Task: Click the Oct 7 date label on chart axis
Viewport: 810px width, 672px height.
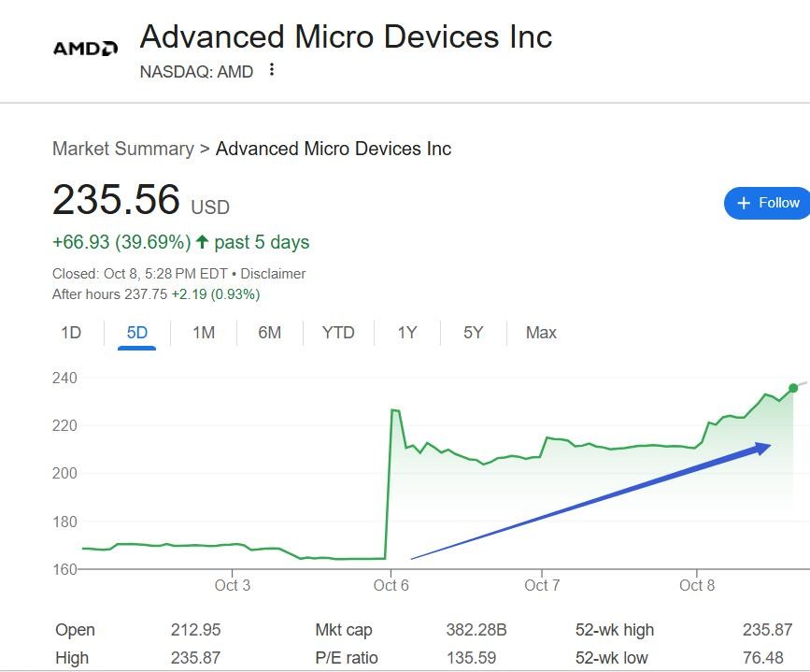Action: tap(542, 586)
